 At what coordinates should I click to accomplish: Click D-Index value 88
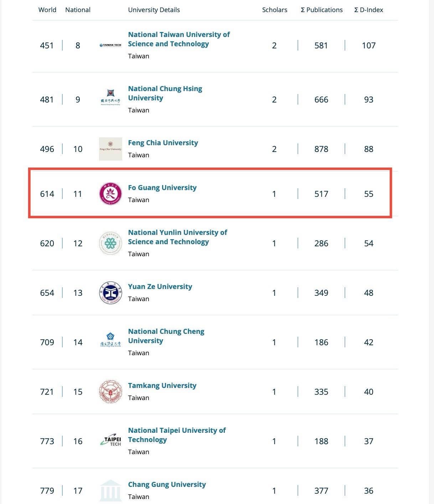point(369,149)
